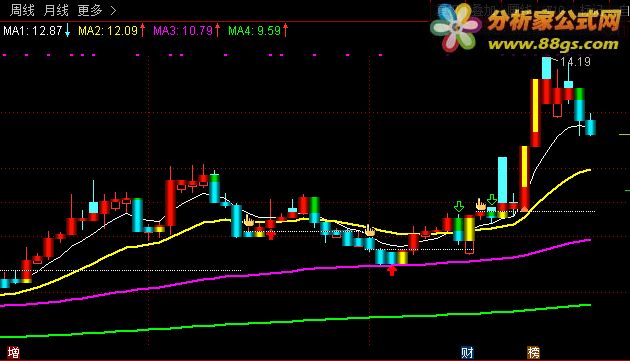Open the 更多 more periods menu
Screen dimensions: 630x361
90,10
